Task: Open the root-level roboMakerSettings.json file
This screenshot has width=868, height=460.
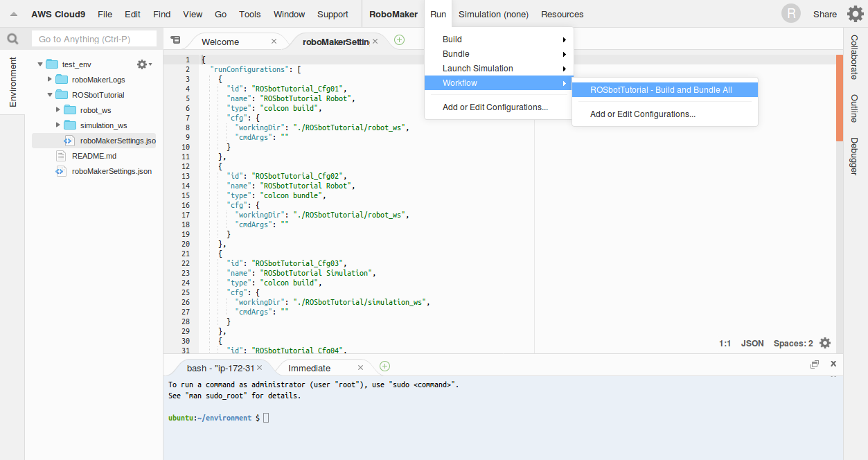Action: [112, 171]
